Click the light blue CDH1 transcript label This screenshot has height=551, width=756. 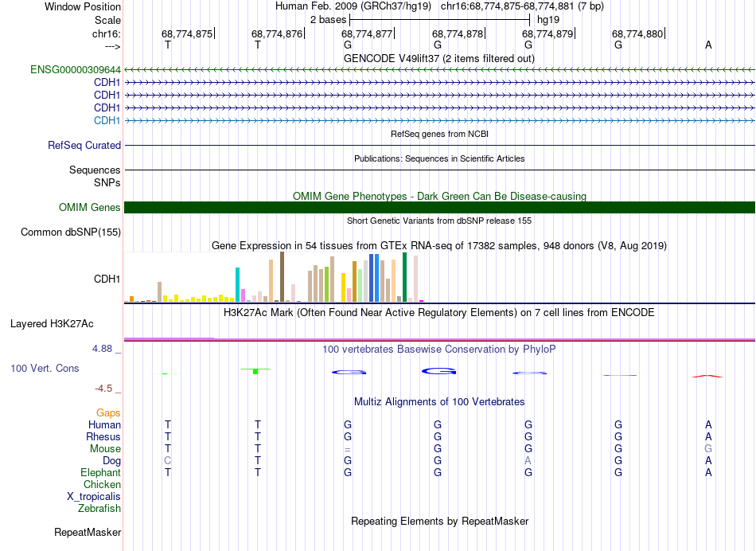click(107, 120)
